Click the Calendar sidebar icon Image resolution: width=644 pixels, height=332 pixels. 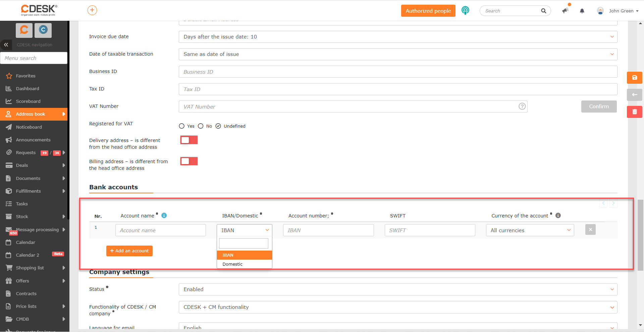pos(9,242)
